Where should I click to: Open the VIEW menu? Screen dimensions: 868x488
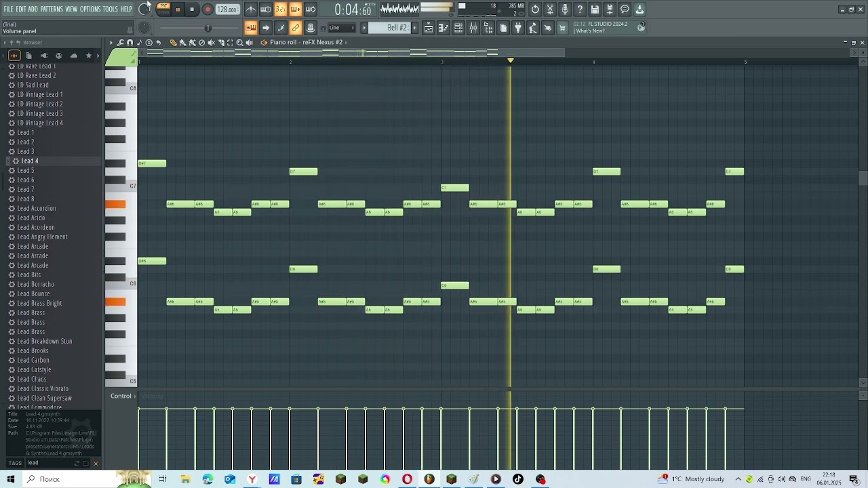(71, 9)
